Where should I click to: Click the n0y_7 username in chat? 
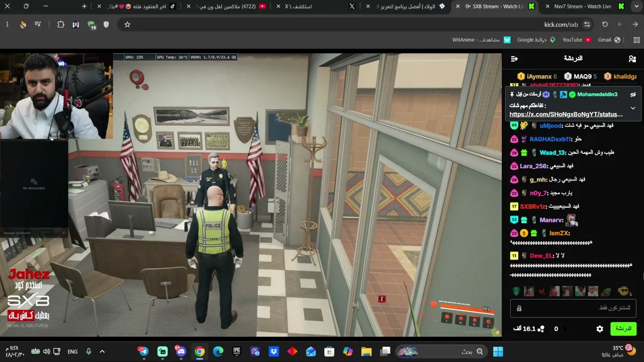(538, 193)
